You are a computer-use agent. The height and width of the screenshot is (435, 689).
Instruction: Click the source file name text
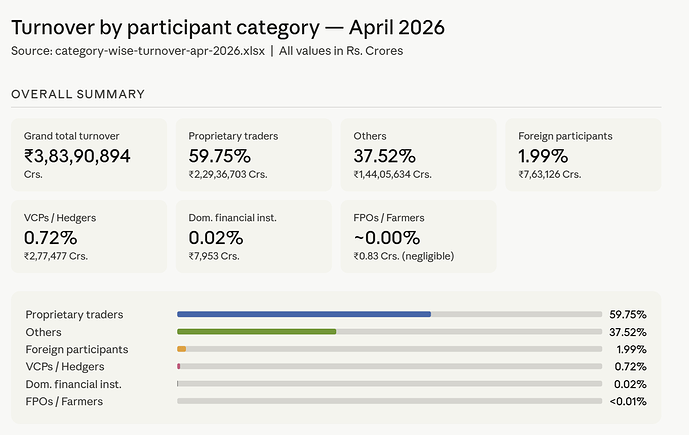click(x=160, y=51)
